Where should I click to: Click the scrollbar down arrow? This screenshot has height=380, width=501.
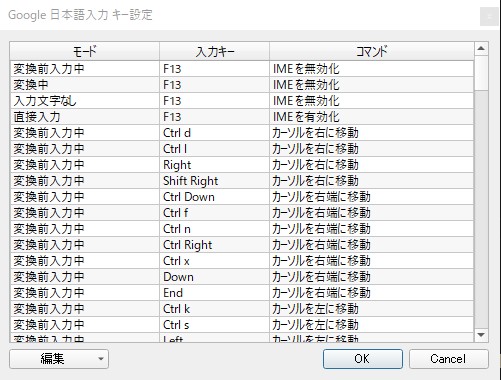click(x=481, y=335)
